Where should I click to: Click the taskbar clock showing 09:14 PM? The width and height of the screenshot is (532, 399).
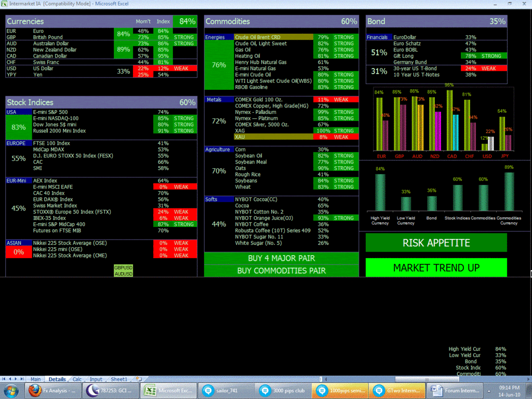point(509,391)
